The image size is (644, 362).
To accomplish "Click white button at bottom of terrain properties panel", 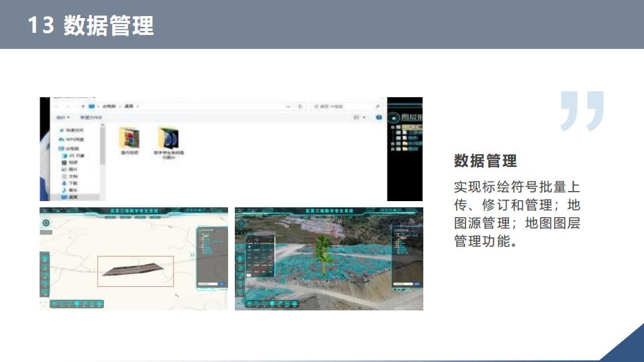I will tap(248, 276).
